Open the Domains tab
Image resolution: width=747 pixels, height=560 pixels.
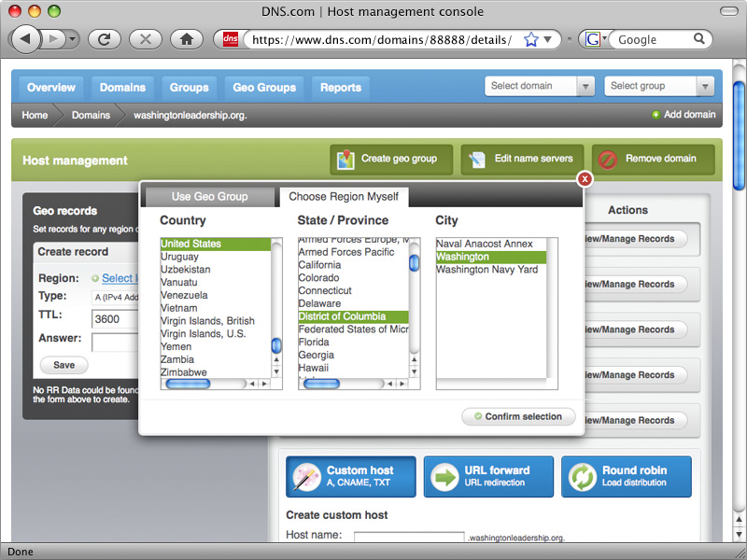(x=122, y=88)
